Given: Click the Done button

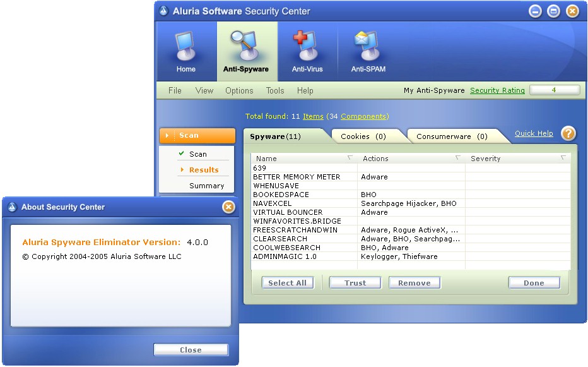Looking at the screenshot, I should click(x=534, y=283).
